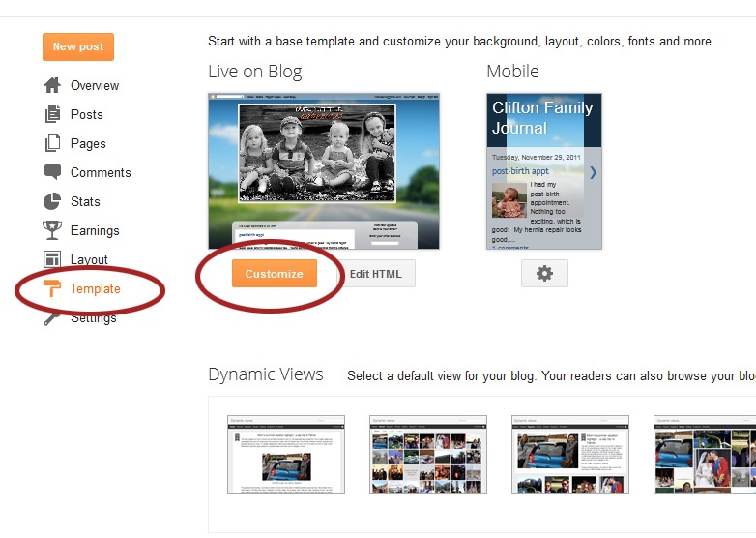Screen dimensions: 756x538
Task: Choose the photo grid Dynamic Views thumbnail
Action: coord(428,455)
